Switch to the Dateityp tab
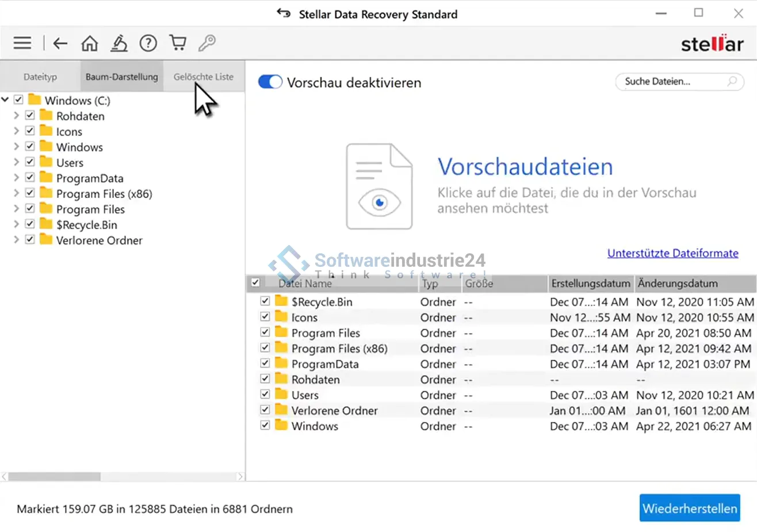This screenshot has height=532, width=757. click(x=40, y=76)
